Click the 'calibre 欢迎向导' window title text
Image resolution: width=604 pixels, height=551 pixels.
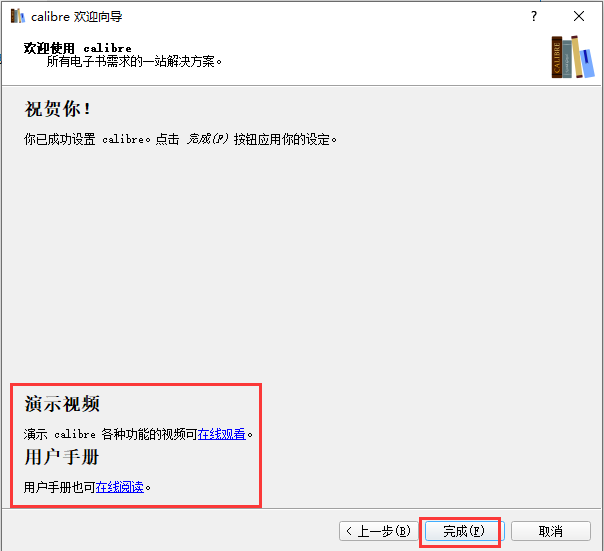77,17
